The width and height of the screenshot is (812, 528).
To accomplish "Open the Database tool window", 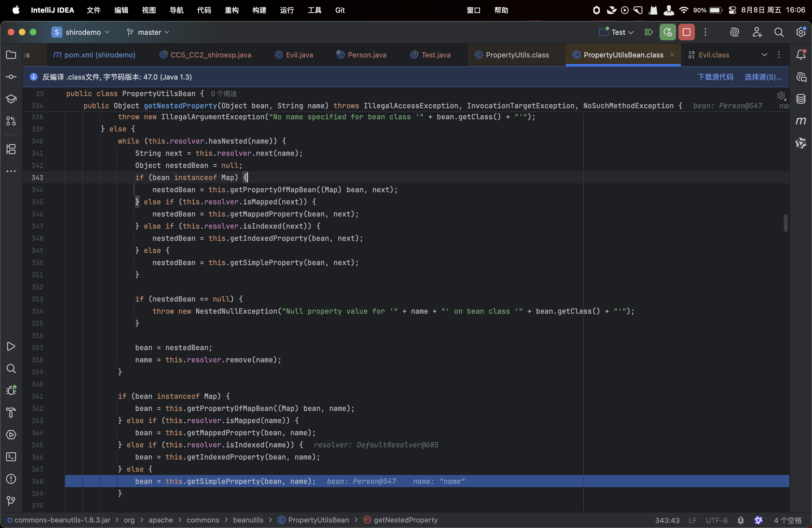I will coord(800,99).
